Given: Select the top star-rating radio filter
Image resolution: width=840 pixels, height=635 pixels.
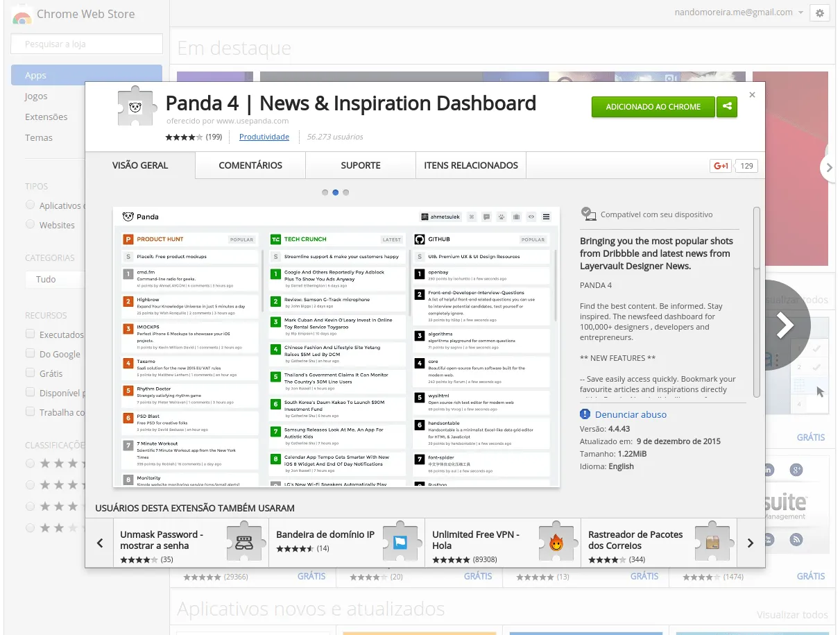Looking at the screenshot, I should (30, 463).
